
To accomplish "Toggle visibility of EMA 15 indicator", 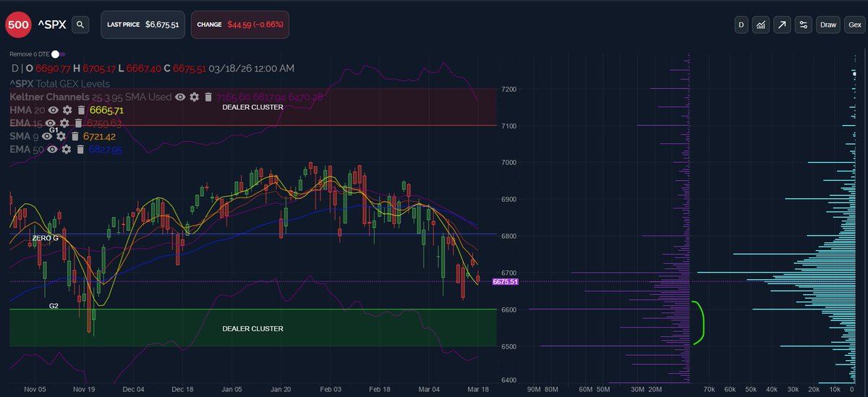I will click(x=50, y=123).
